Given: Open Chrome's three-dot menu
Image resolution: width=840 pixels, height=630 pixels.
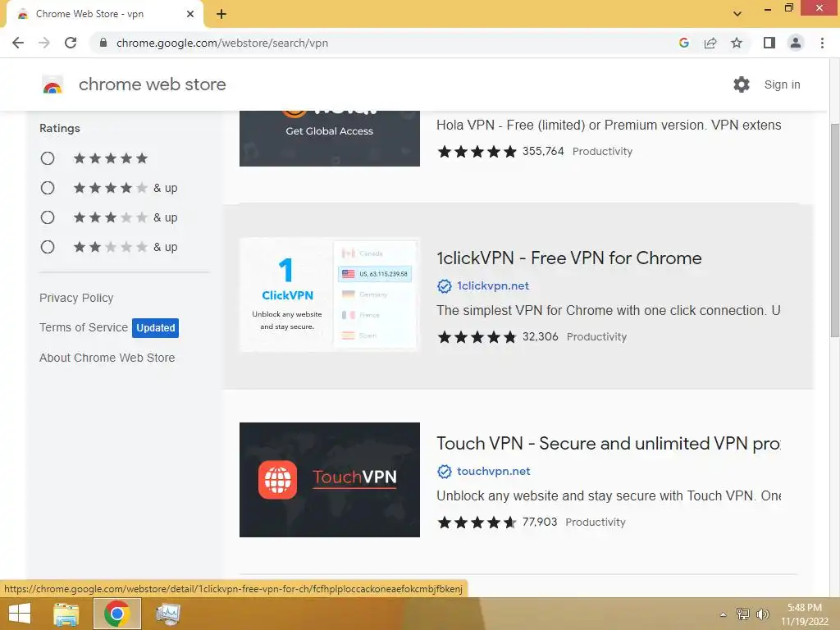Looking at the screenshot, I should tap(822, 43).
